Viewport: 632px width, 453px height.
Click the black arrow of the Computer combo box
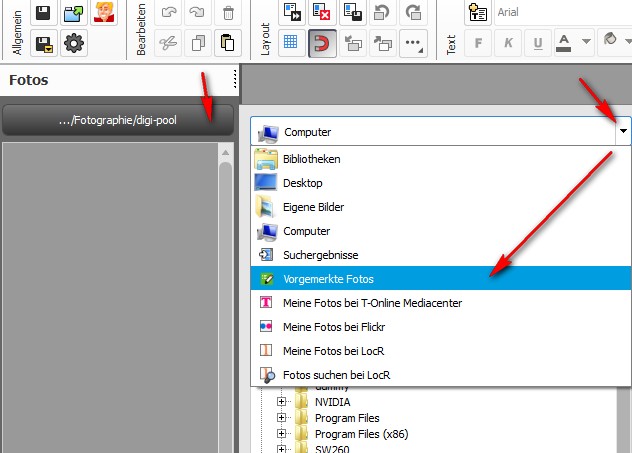pyautogui.click(x=623, y=131)
